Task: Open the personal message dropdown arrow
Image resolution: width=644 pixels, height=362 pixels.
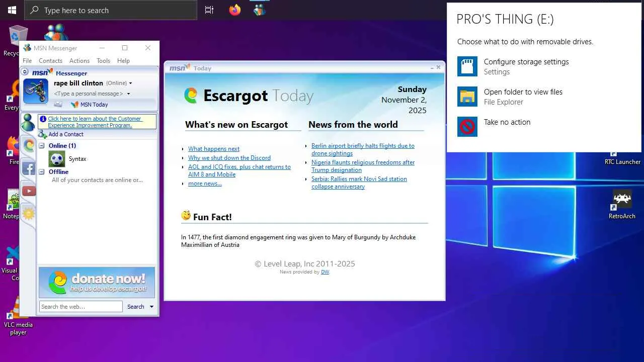Action: pyautogui.click(x=128, y=94)
